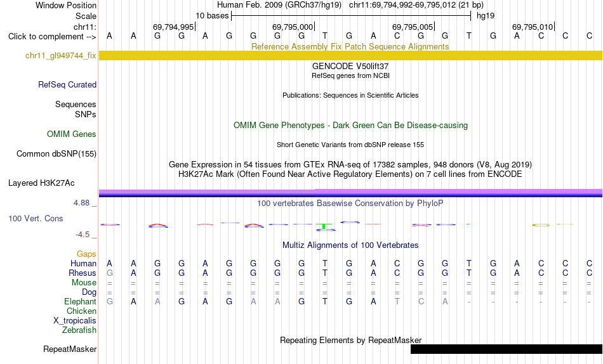Click the Human species row label

click(x=83, y=263)
